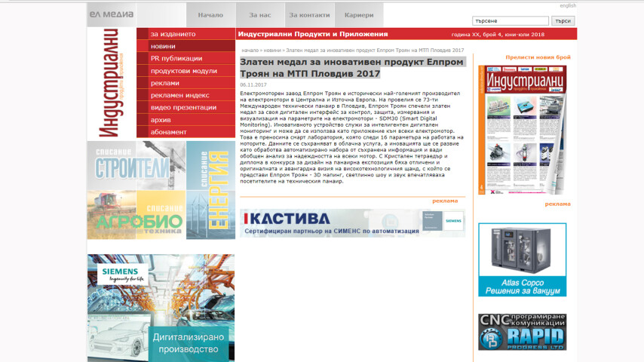Open the За контакти tab
The image size is (644, 362).
tap(310, 15)
